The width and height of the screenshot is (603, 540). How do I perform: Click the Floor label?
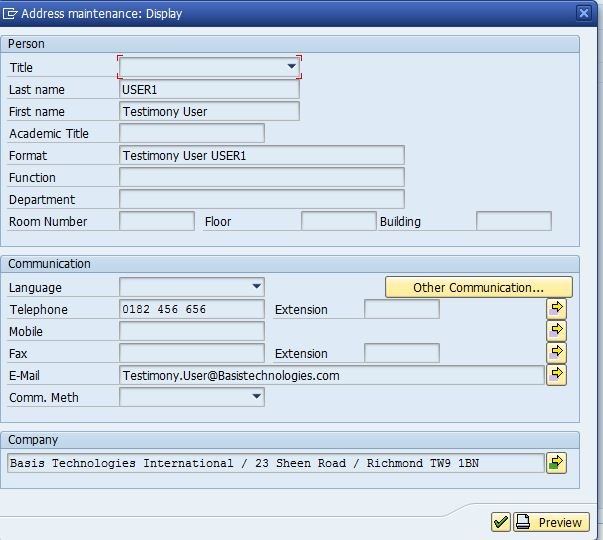(218, 221)
